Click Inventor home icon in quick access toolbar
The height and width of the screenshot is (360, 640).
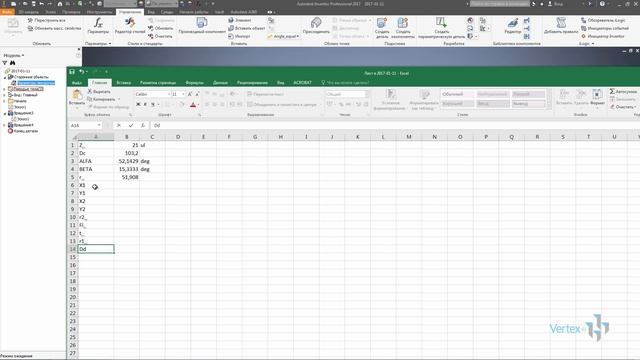click(60, 4)
